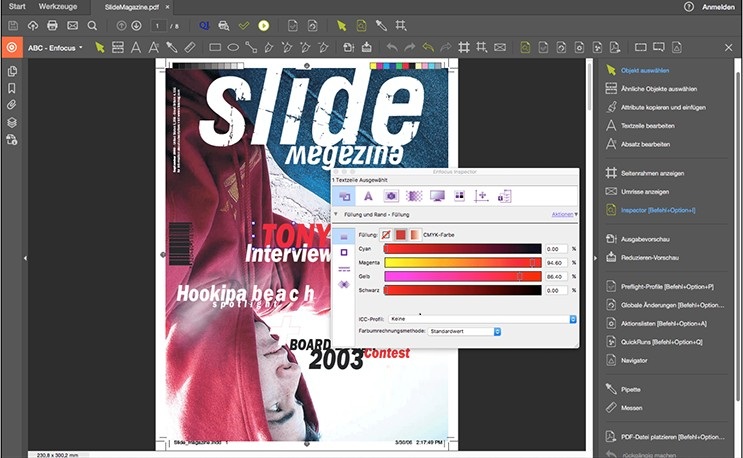Select the Inspector transparency checkerboard icon
Image resolution: width=743 pixels, height=458 pixels.
point(414,196)
